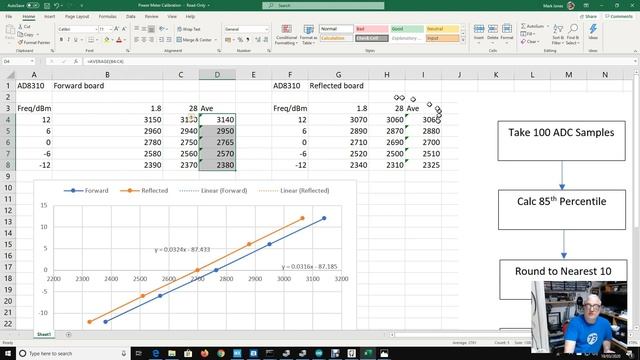This screenshot has width=640, height=360.
Task: Open the View ribbon tab
Action: tap(172, 17)
